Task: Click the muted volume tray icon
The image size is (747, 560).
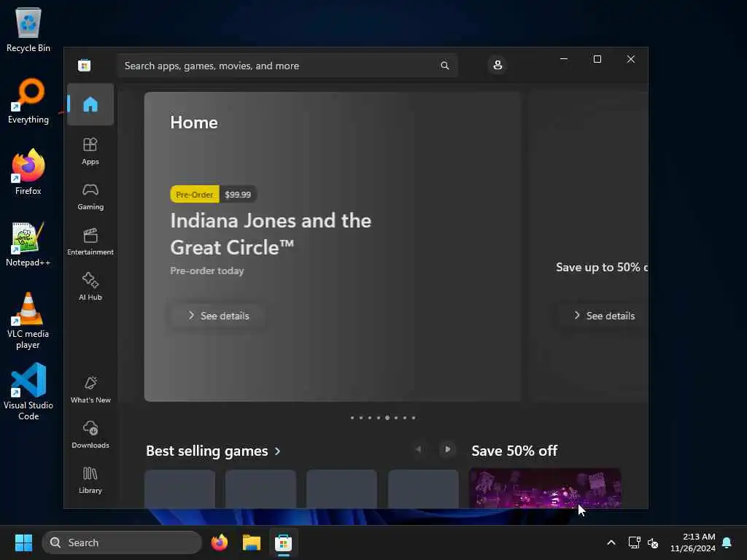Action: (x=653, y=542)
